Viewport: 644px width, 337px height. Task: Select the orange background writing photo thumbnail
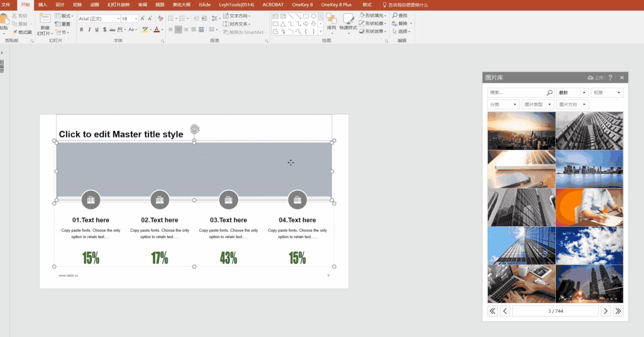pyautogui.click(x=589, y=208)
